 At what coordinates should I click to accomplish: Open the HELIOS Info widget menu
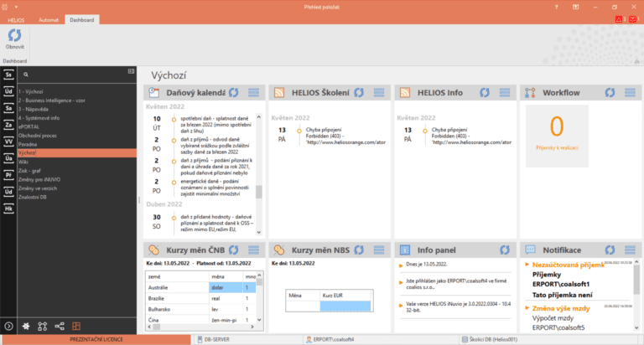point(505,93)
